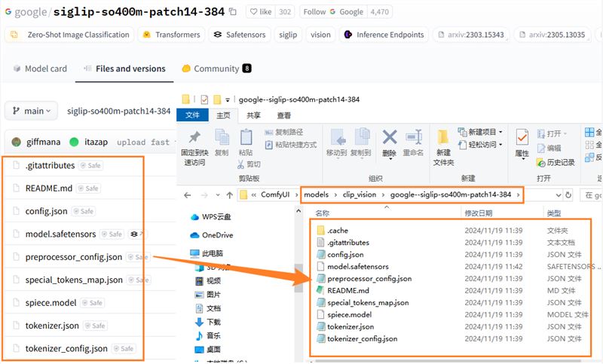Image resolution: width=603 pixels, height=364 pixels.
Task: Click models in the address path
Action: pos(316,194)
